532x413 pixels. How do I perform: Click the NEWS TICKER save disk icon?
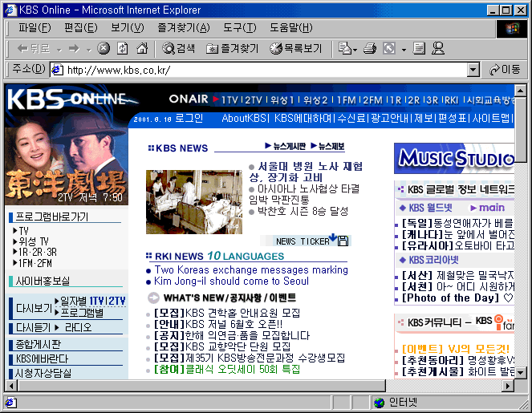[343, 241]
